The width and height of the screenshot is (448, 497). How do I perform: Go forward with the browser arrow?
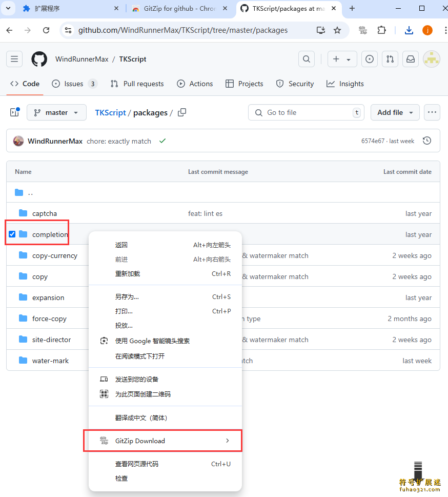pos(28,30)
